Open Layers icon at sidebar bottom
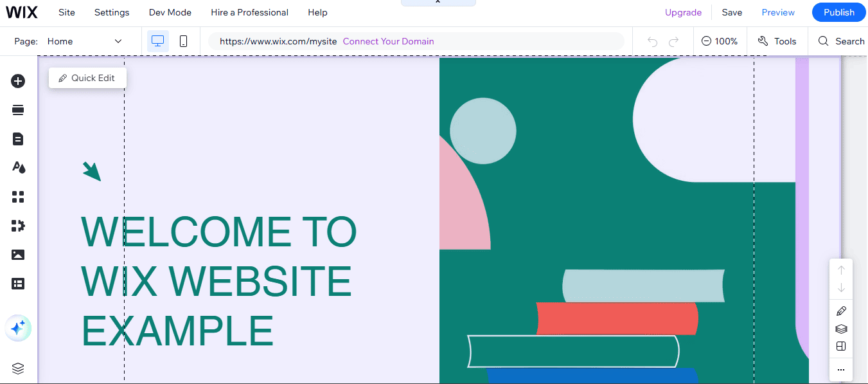 [x=18, y=369]
